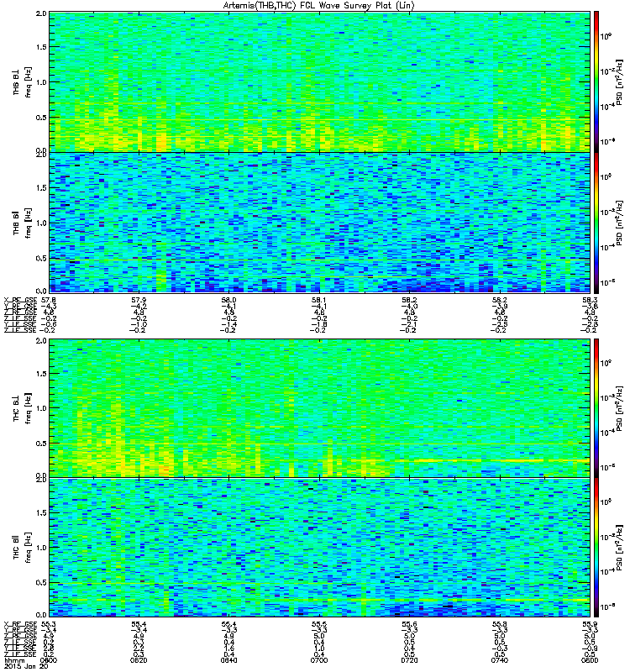
Task: Click the '1.0' tick on THB B∥ axis
Action: [41, 223]
